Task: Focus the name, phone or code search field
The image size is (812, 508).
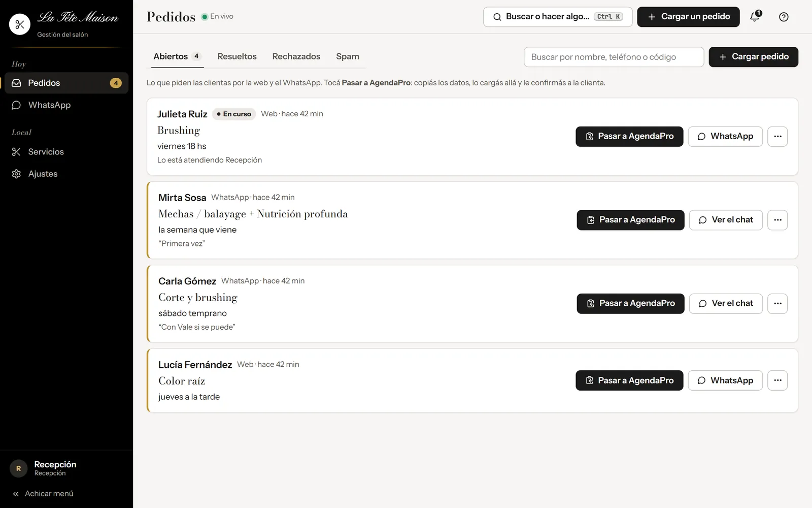Action: [x=614, y=57]
